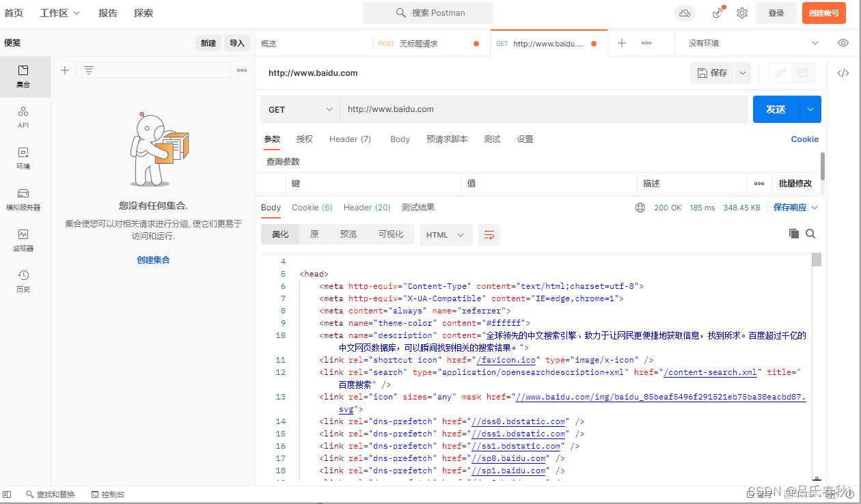Open the Console from the status bar
This screenshot has width=861, height=504.
108,494
